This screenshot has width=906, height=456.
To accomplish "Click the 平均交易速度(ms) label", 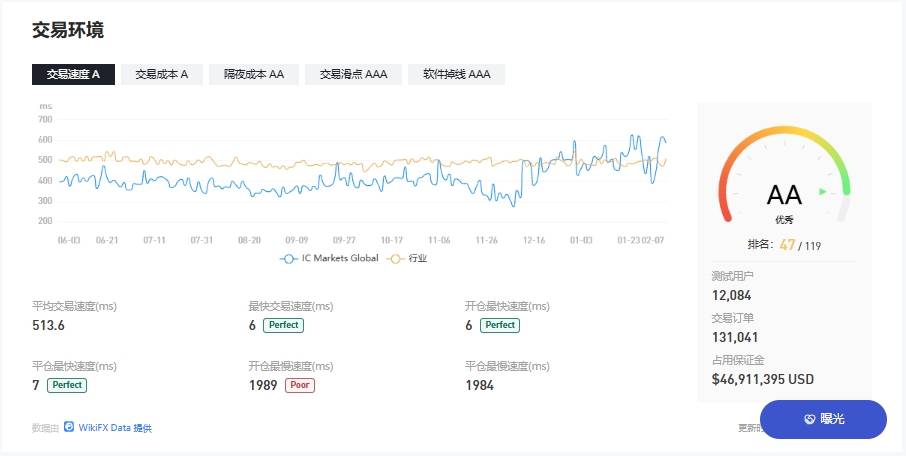I will (75, 306).
